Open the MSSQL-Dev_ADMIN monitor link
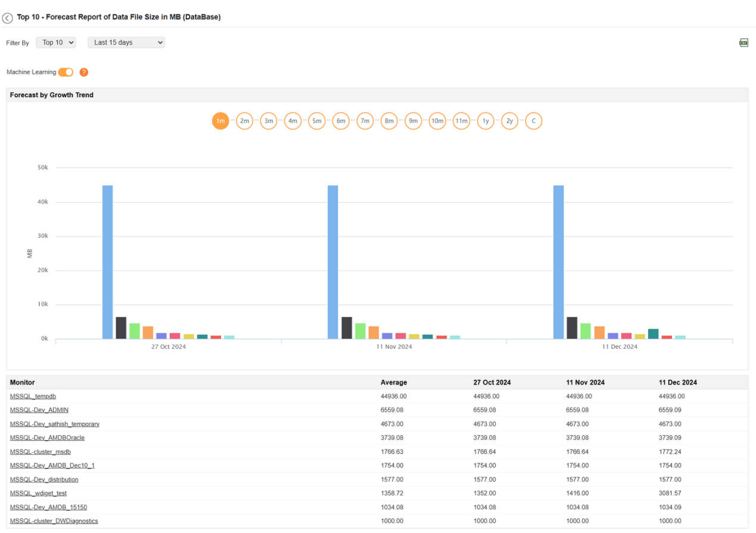Viewport: 756px width, 533px height. [39, 410]
